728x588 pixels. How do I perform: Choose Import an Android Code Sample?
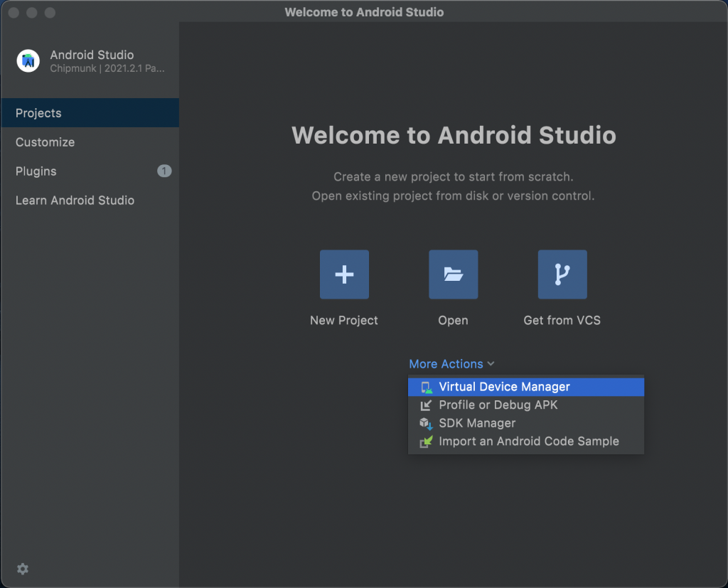coord(526,442)
